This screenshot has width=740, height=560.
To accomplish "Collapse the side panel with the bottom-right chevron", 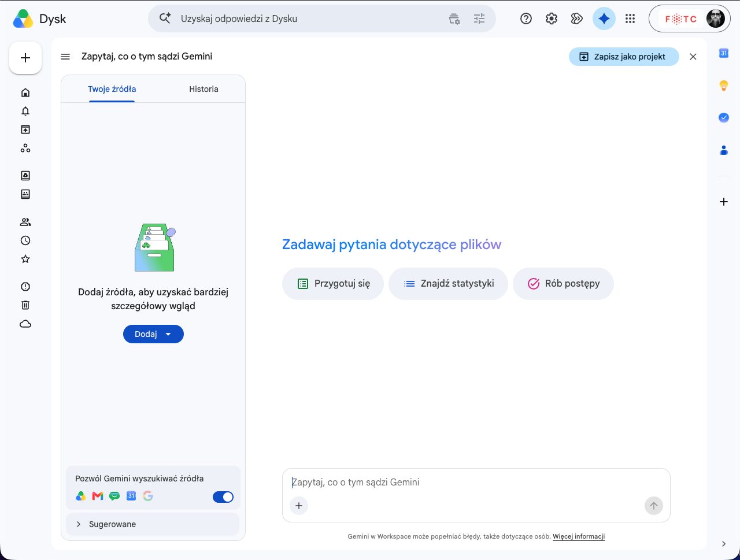I will (x=724, y=544).
